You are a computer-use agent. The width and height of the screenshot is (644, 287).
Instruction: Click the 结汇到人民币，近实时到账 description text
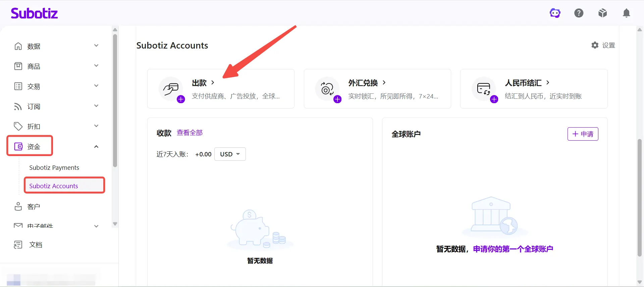543,96
